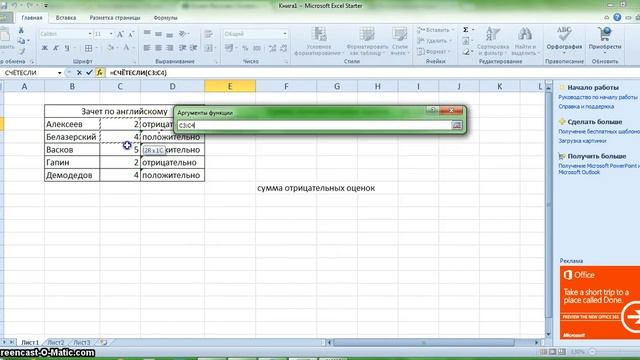Select the Format Painter brush icon
The width and height of the screenshot is (640, 360).
(x=21, y=51)
